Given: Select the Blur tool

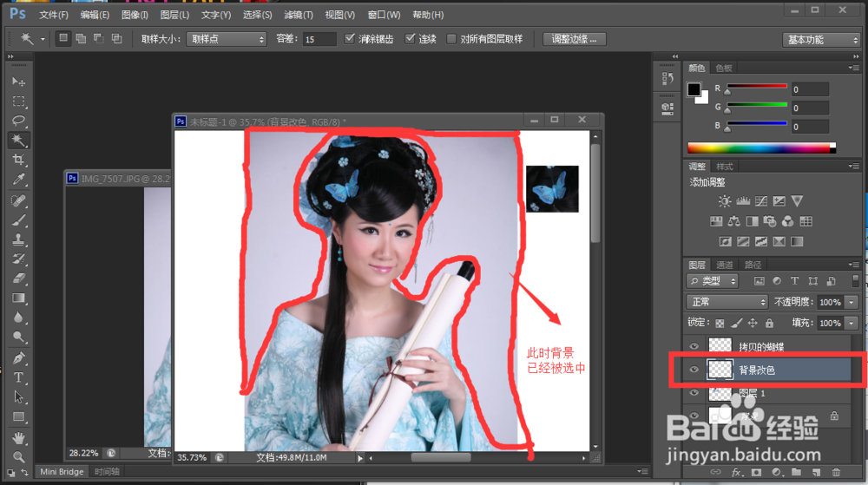Looking at the screenshot, I should point(18,318).
